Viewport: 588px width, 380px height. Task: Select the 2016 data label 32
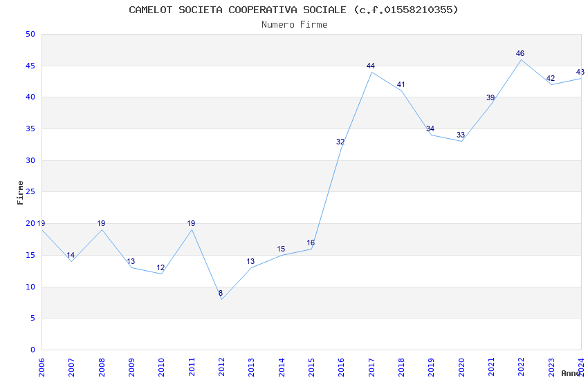pyautogui.click(x=340, y=142)
